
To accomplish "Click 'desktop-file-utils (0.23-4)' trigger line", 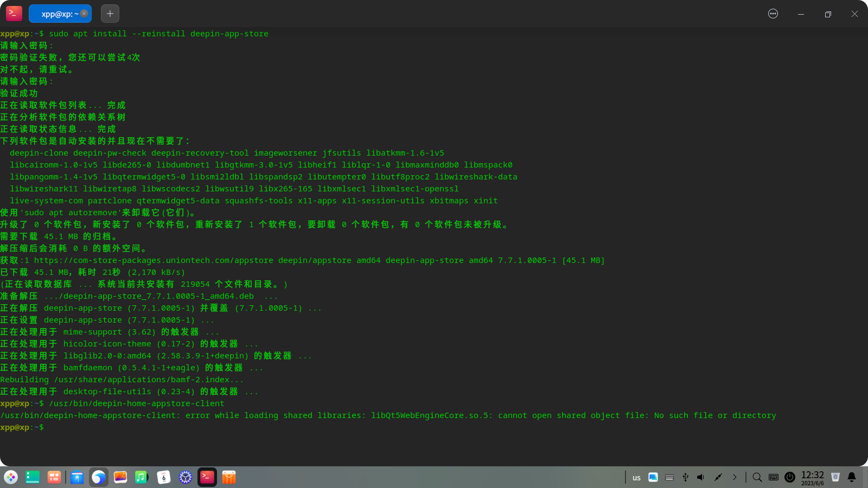I will click(x=129, y=391).
